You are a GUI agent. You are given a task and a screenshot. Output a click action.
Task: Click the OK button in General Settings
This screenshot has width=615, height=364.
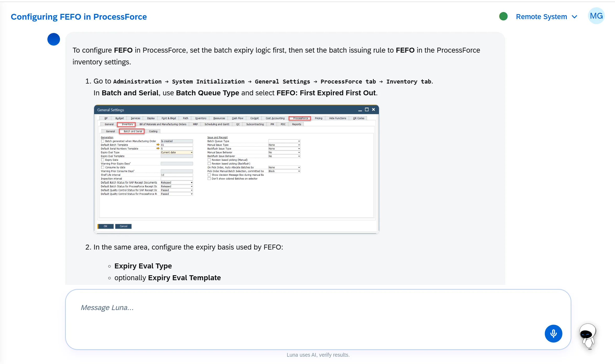pos(106,226)
